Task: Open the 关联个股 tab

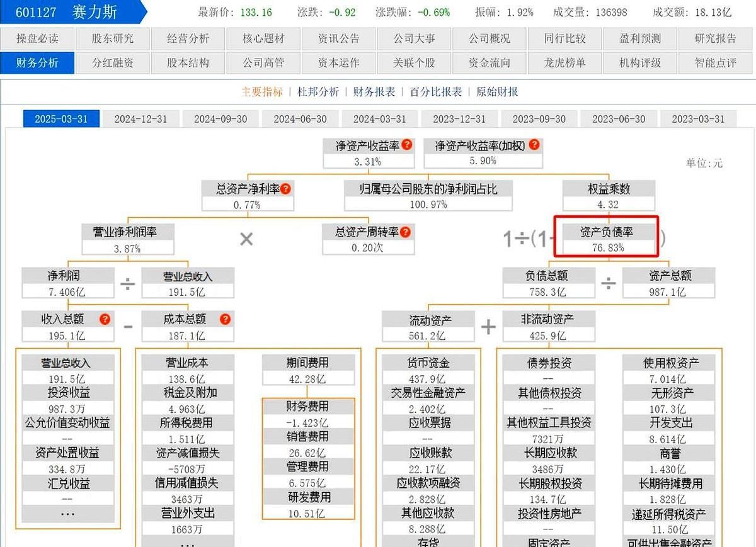Action: click(414, 62)
